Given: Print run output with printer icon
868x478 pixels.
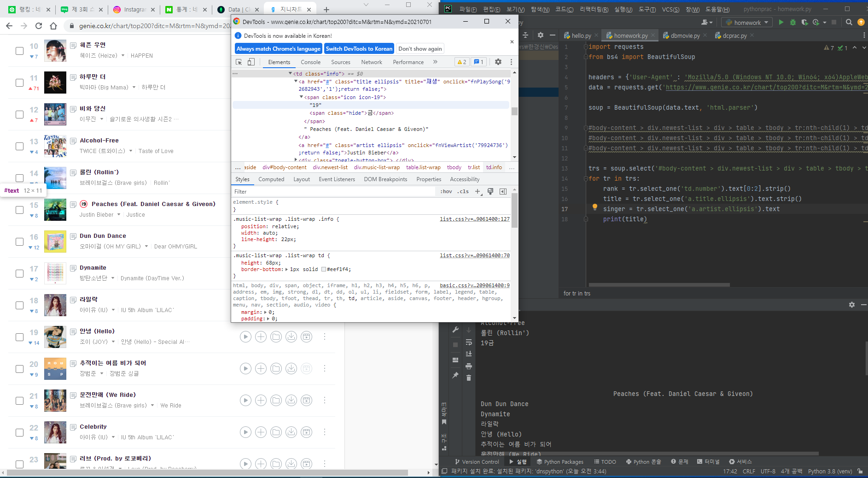Looking at the screenshot, I should pos(469,366).
